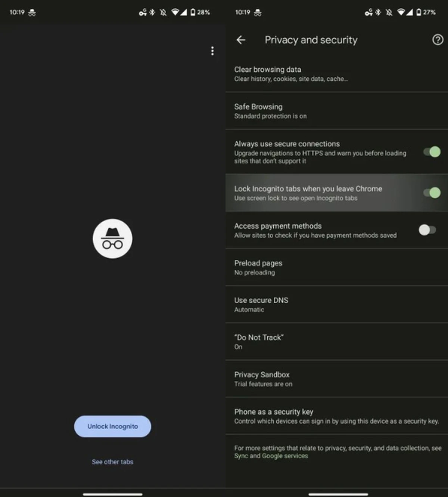Open Use secure DNS setting
Viewport: 448px width, 497px height.
point(337,304)
